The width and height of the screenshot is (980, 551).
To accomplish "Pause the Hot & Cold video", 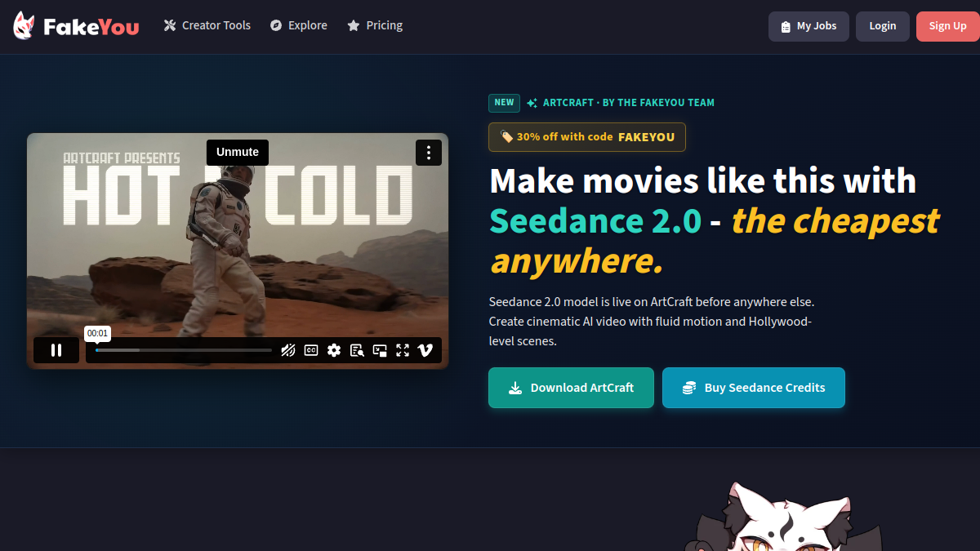I will coord(56,350).
